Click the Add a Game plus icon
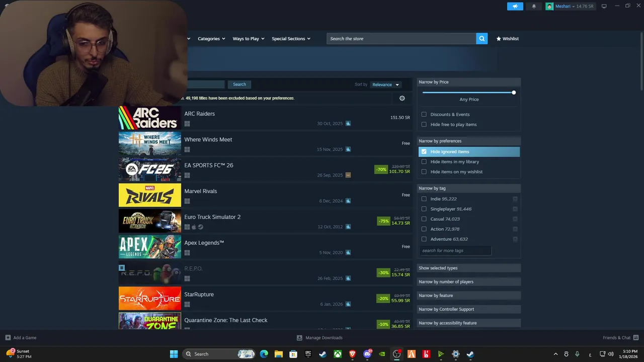Screen dimensions: 644x362 pos(8,338)
